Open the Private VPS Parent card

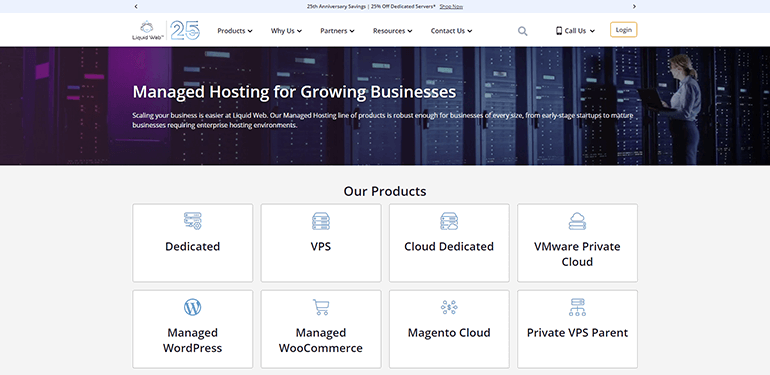(577, 329)
